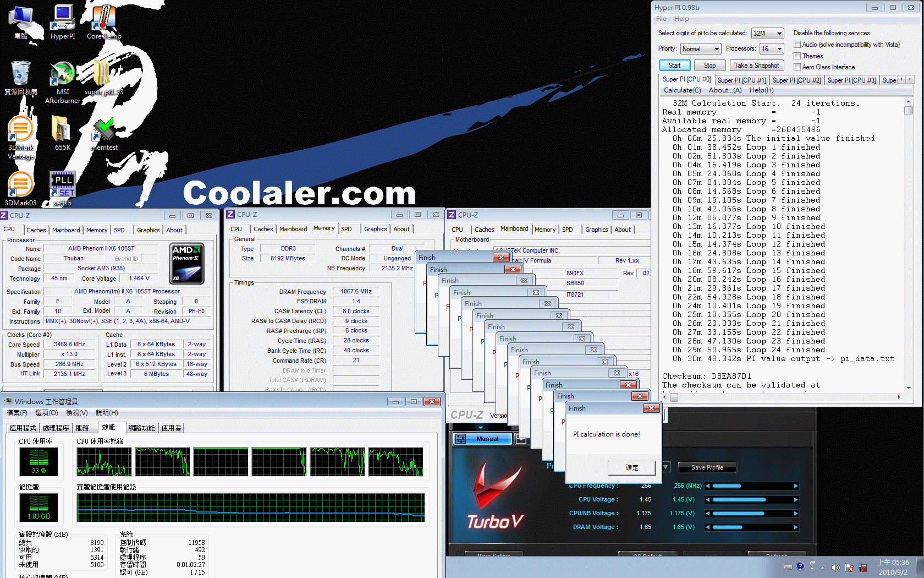Launch the 3DMark Vantage shortcut
Viewport: 924px width, 578px height.
pyautogui.click(x=21, y=138)
